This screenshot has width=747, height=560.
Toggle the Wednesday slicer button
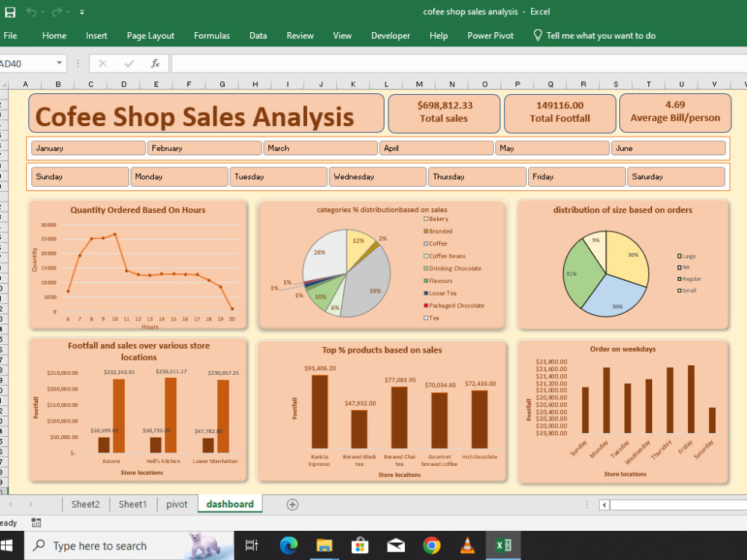(x=377, y=176)
